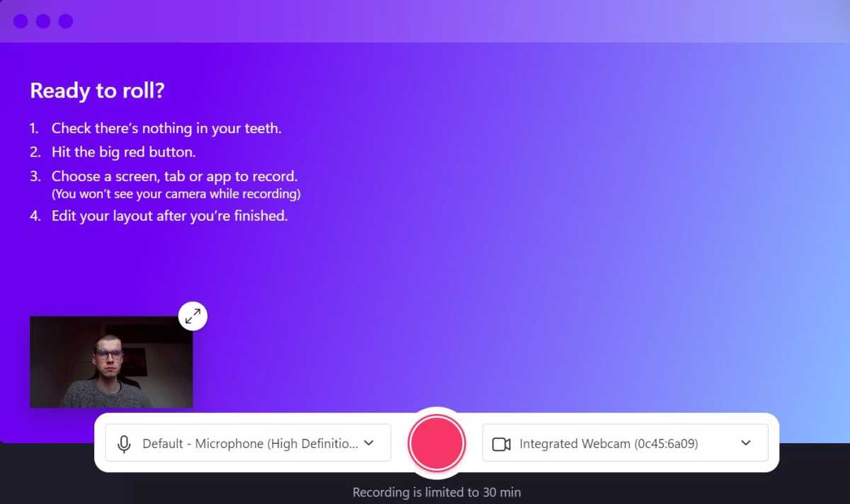Click the microphone icon in the audio selector
Viewport: 850px width, 504px height.
[124, 444]
